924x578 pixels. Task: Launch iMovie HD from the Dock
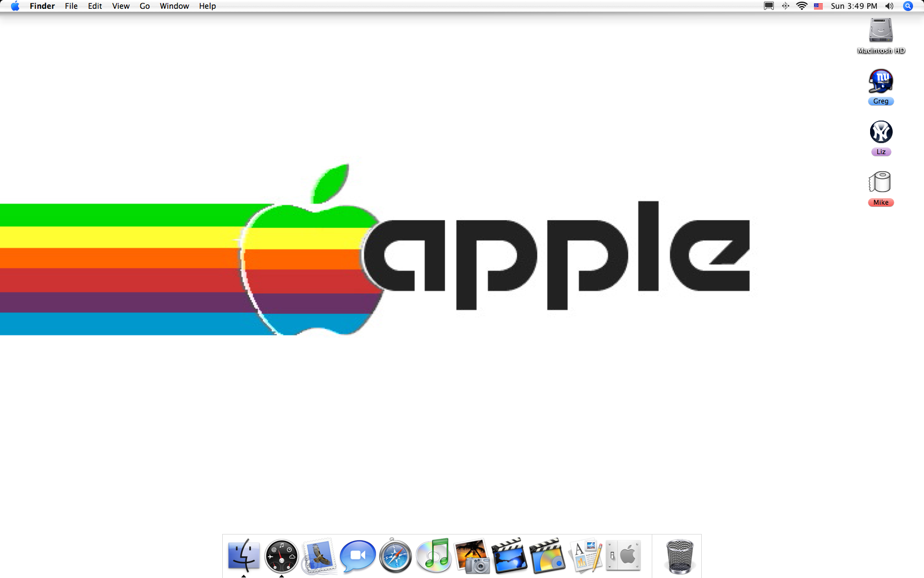tap(510, 556)
